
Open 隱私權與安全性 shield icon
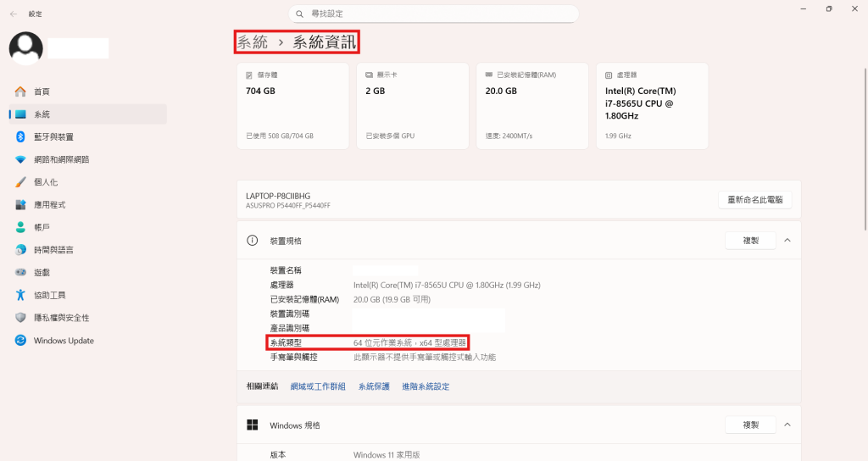point(20,318)
